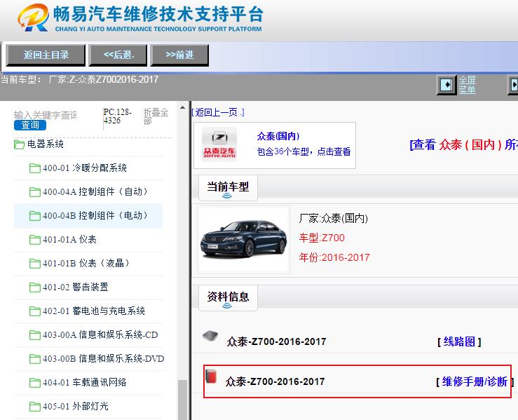Click the 全屏菜单 toggle icon
The height and width of the screenshot is (420, 518).
[447, 85]
